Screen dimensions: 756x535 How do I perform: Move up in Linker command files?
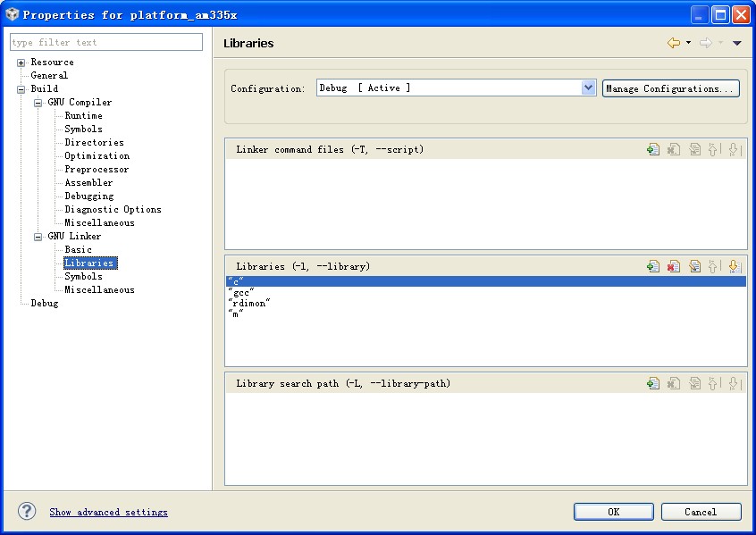coord(714,149)
